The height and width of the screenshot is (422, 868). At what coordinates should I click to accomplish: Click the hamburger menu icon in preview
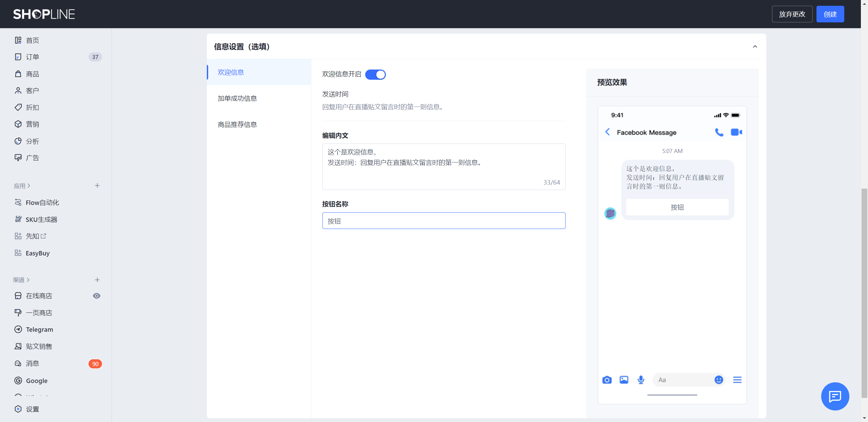point(737,380)
